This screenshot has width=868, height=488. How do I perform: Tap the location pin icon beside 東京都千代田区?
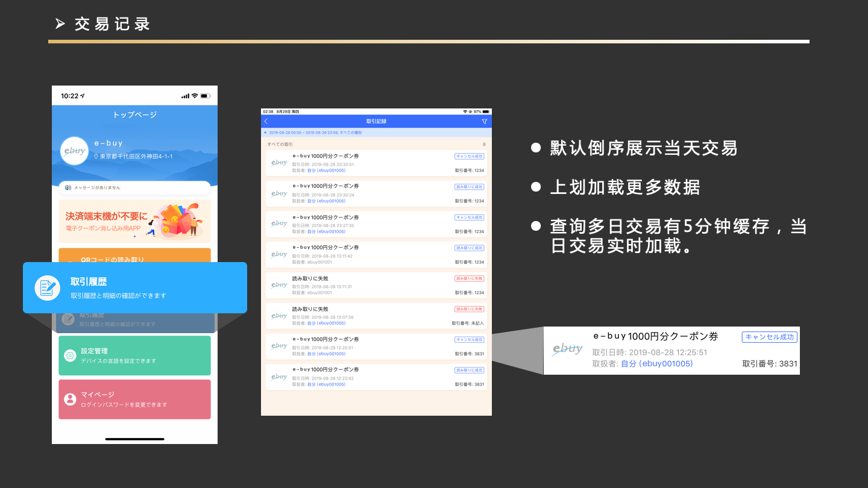96,157
